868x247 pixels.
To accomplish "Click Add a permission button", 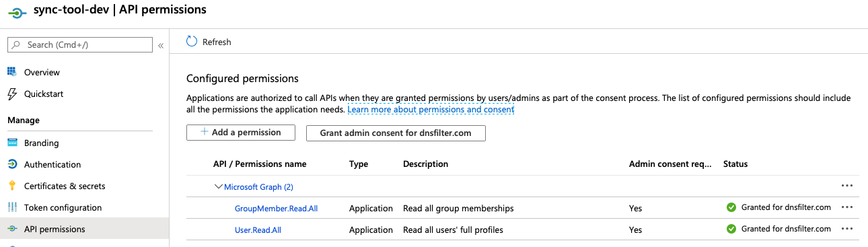I will coord(241,133).
